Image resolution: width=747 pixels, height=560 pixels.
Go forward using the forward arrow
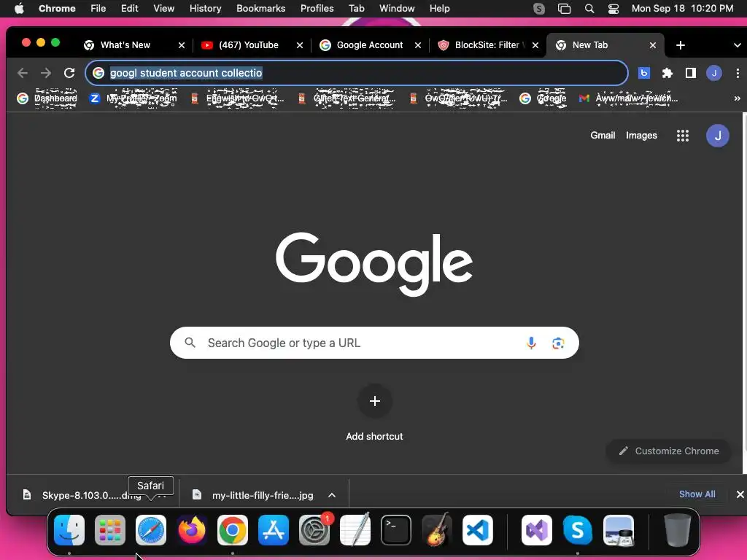click(x=46, y=73)
